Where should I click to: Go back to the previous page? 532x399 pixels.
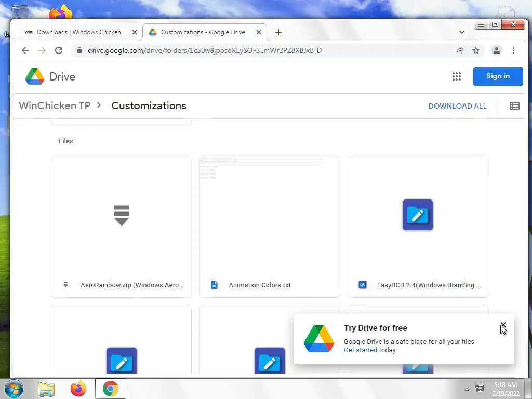click(x=25, y=50)
